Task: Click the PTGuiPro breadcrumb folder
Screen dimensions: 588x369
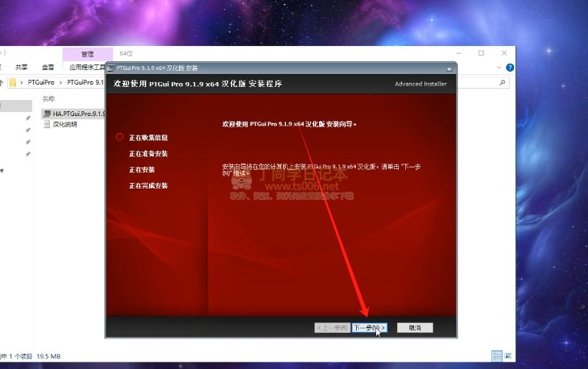Action: pyautogui.click(x=41, y=82)
